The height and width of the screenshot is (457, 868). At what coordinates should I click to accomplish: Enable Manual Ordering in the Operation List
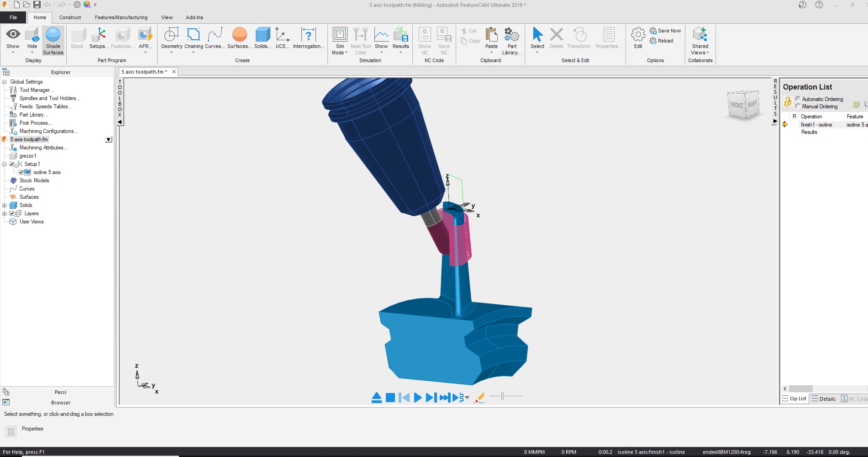[x=798, y=106]
